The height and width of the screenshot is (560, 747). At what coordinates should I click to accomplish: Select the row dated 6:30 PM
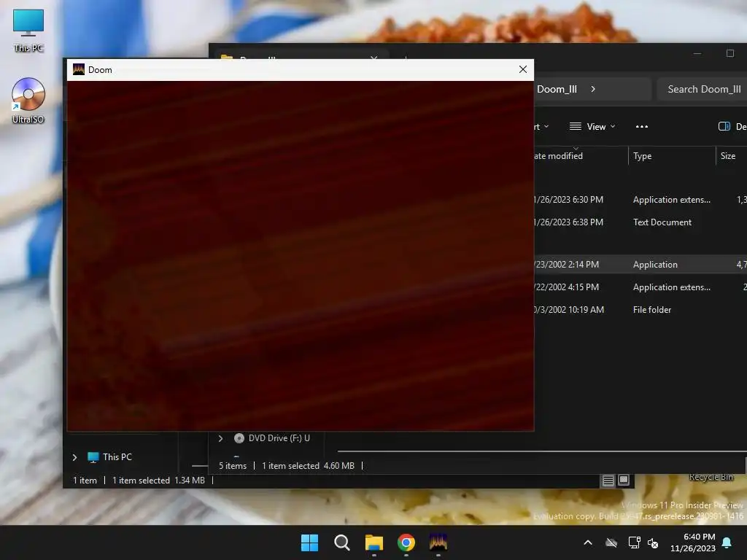coord(640,200)
